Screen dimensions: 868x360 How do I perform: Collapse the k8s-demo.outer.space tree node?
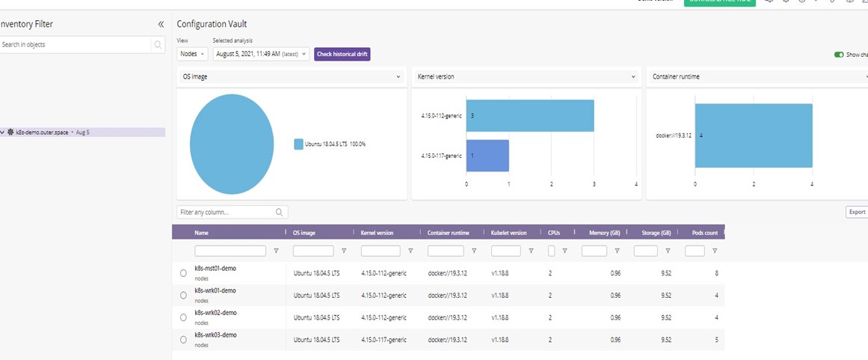pyautogui.click(x=3, y=132)
